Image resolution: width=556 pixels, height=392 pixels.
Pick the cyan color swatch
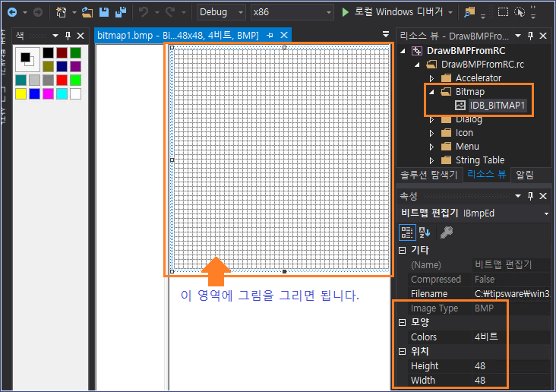(x=62, y=94)
